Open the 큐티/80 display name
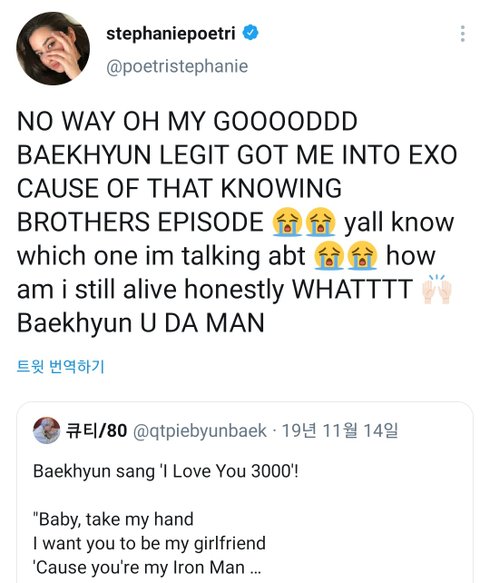Screen dimensions: 480x583 click(96, 431)
